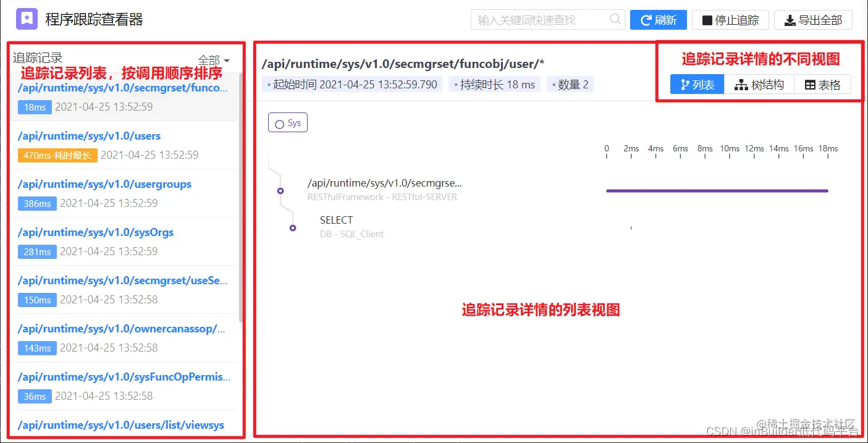Switch to the 列表 list view tab
This screenshot has height=443, width=868.
pyautogui.click(x=697, y=85)
